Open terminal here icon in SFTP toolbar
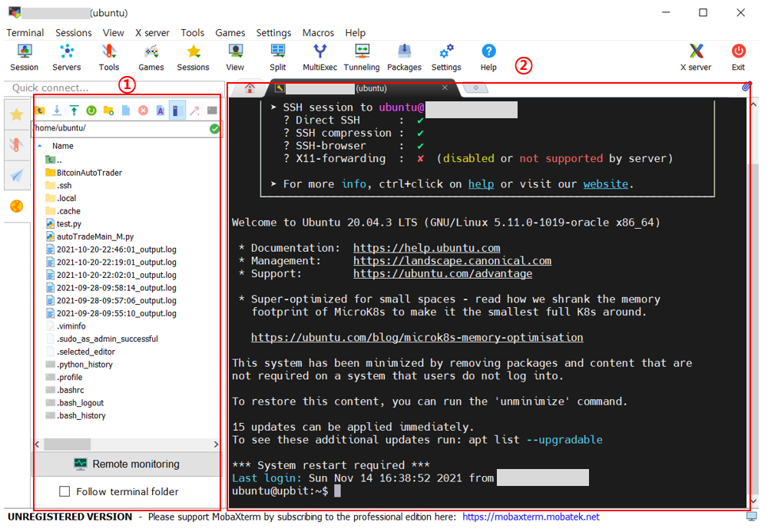The image size is (771, 532). (x=212, y=110)
